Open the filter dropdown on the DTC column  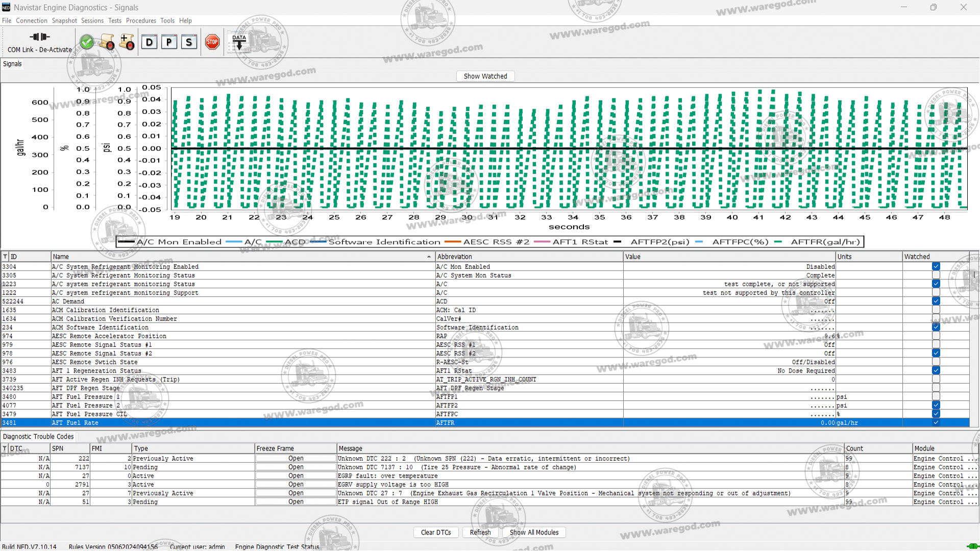click(5, 448)
